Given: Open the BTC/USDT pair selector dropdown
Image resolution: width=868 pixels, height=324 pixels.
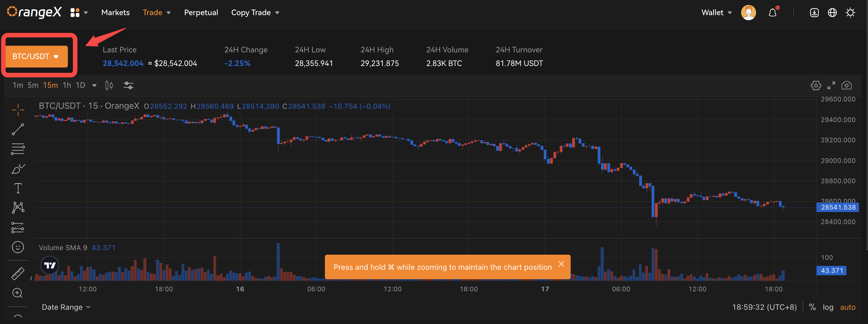Looking at the screenshot, I should pyautogui.click(x=37, y=56).
